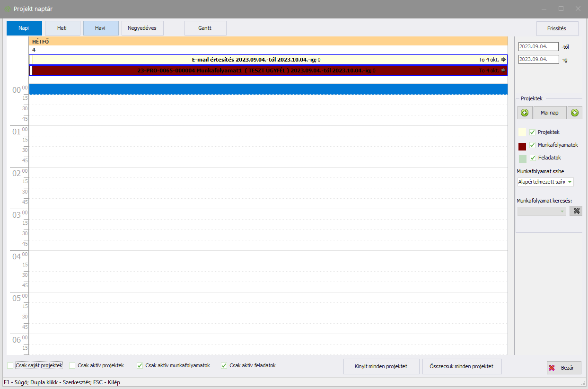This screenshot has height=389, width=588.
Task: Switch to the Heti view tab
Action: click(x=62, y=28)
